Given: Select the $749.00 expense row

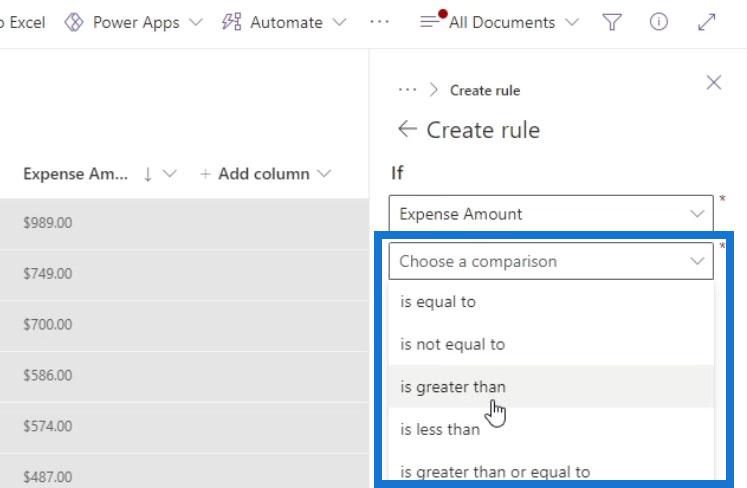Looking at the screenshot, I should click(x=184, y=274).
